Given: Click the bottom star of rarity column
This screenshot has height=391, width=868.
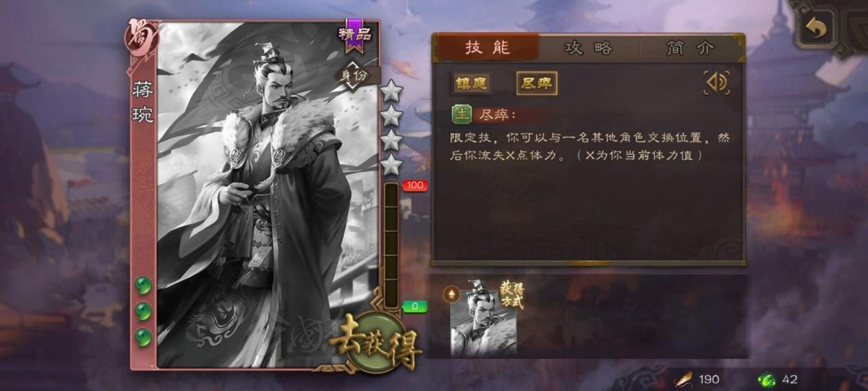Looking at the screenshot, I should 391,164.
